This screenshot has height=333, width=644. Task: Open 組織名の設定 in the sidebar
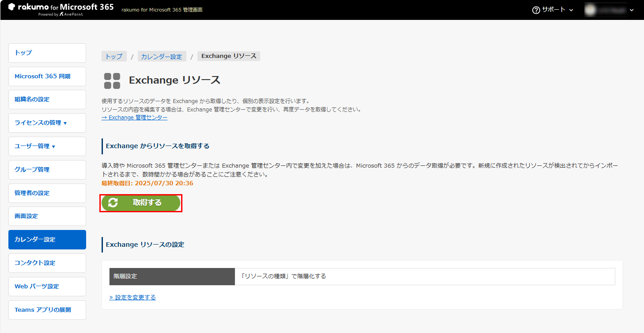tap(47, 100)
